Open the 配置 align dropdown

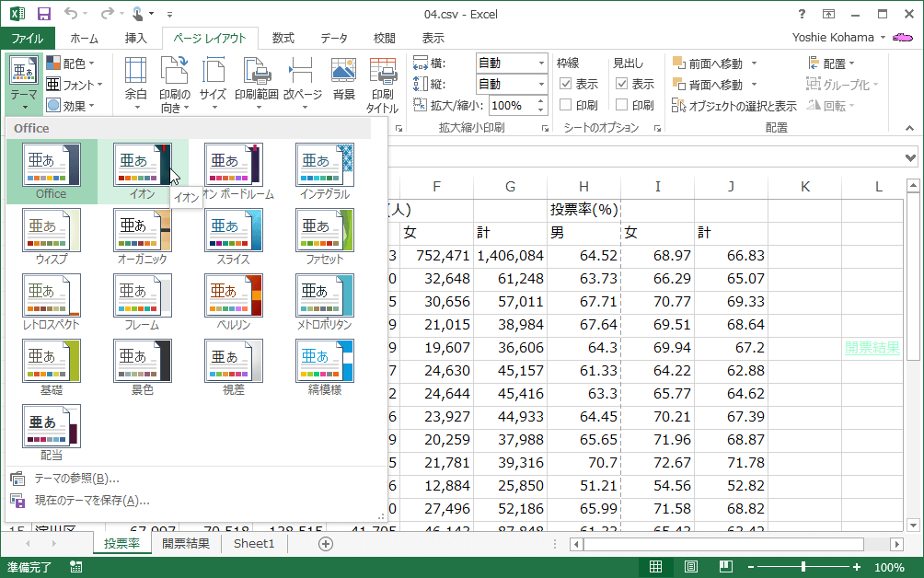click(831, 63)
